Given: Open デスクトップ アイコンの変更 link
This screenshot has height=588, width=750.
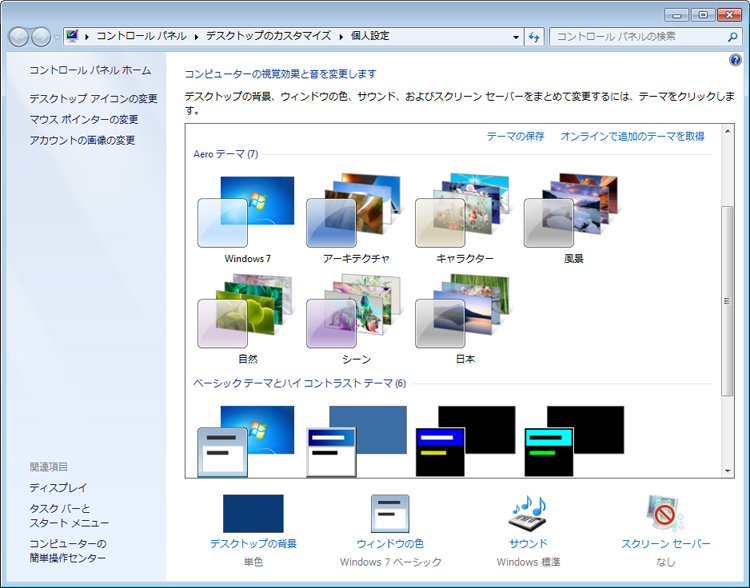Looking at the screenshot, I should [93, 99].
